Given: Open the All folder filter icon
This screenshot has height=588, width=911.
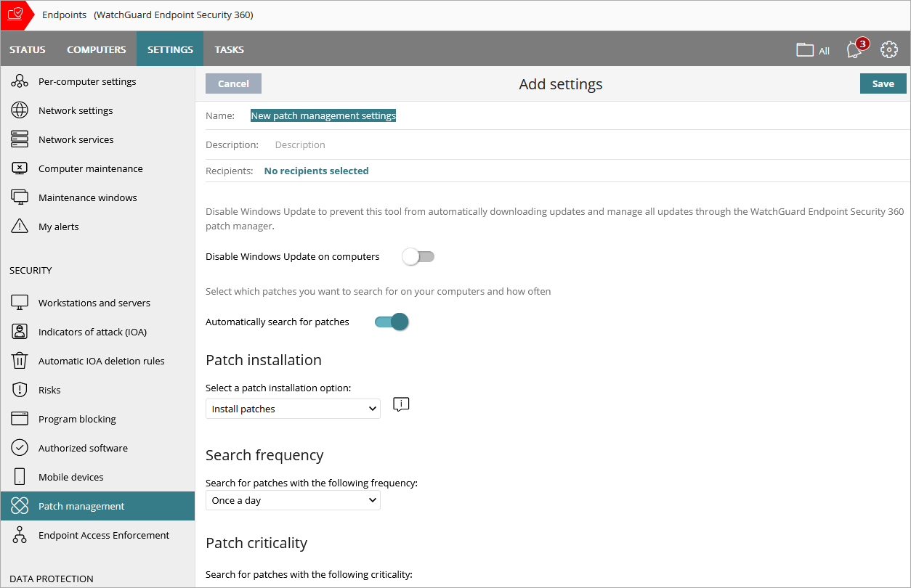Looking at the screenshot, I should 805,49.
